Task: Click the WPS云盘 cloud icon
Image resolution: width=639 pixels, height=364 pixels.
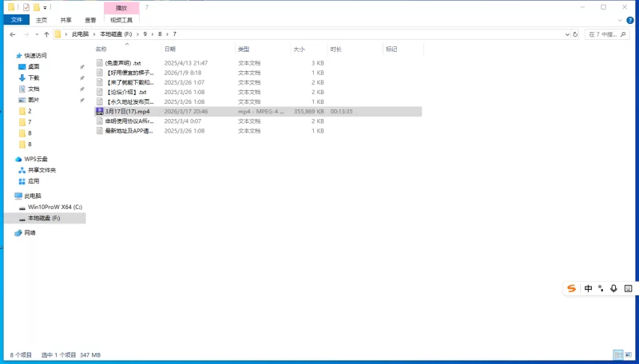Action: click(x=18, y=159)
